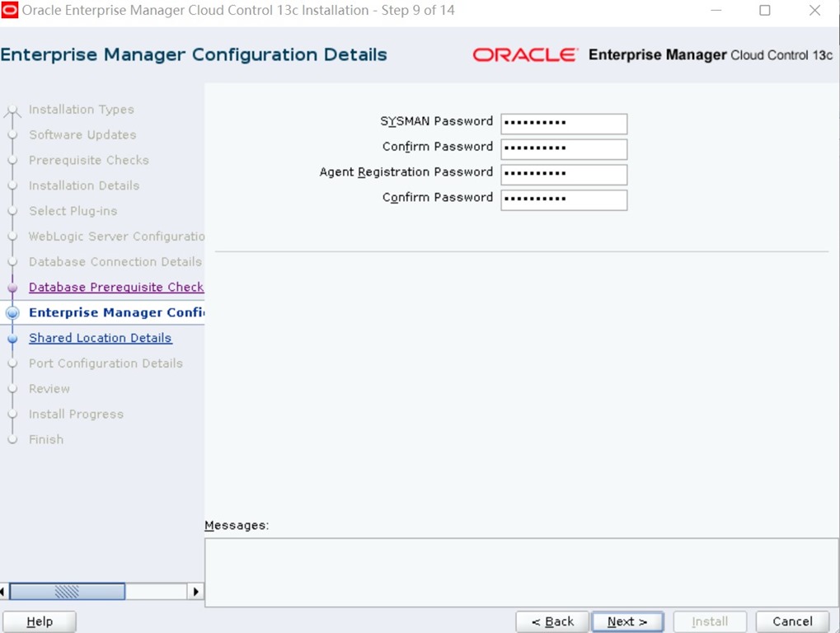The image size is (840, 633).
Task: Go back with the Back button
Action: click(x=552, y=621)
